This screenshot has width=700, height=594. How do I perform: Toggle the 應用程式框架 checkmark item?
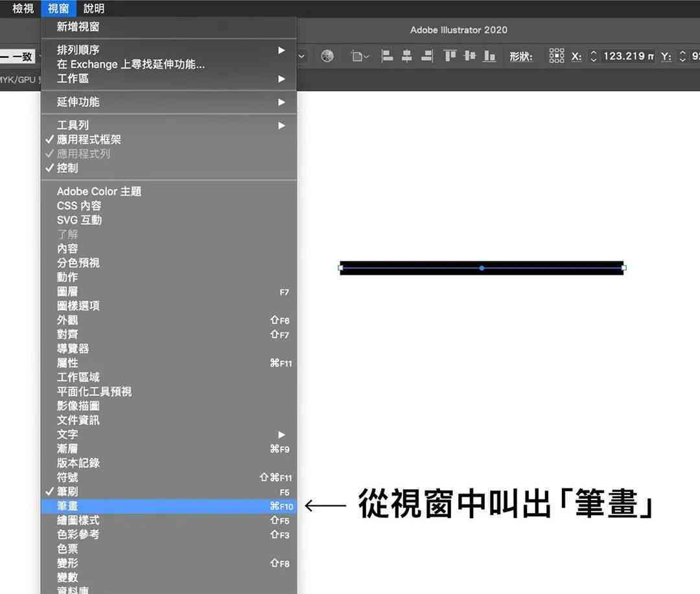(169, 140)
